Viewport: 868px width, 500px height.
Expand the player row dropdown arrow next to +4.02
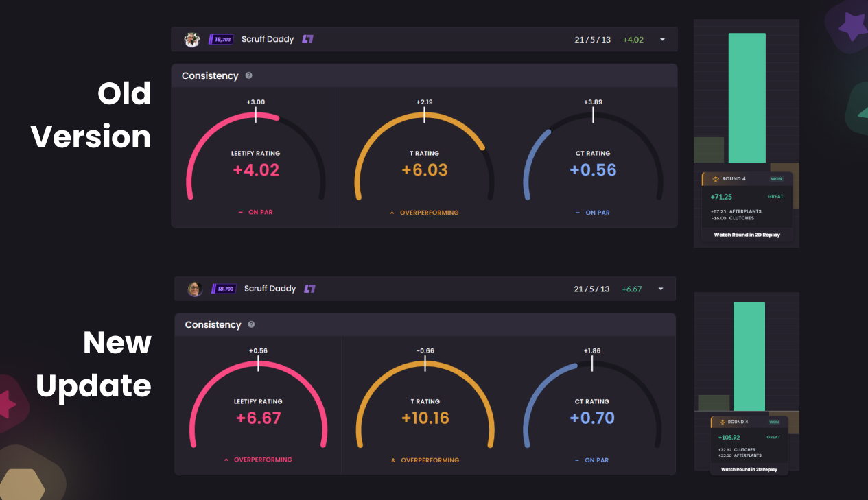pos(662,40)
